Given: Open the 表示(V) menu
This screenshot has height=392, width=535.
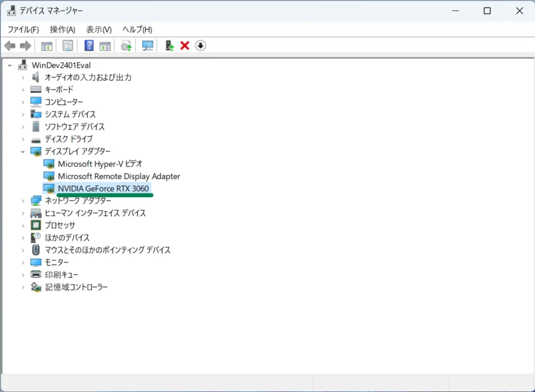Looking at the screenshot, I should click(x=99, y=30).
